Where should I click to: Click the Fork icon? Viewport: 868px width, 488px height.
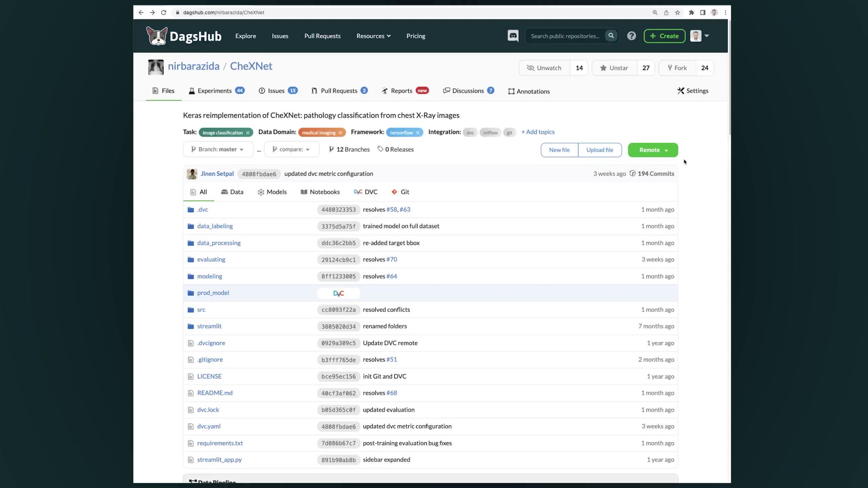click(670, 68)
